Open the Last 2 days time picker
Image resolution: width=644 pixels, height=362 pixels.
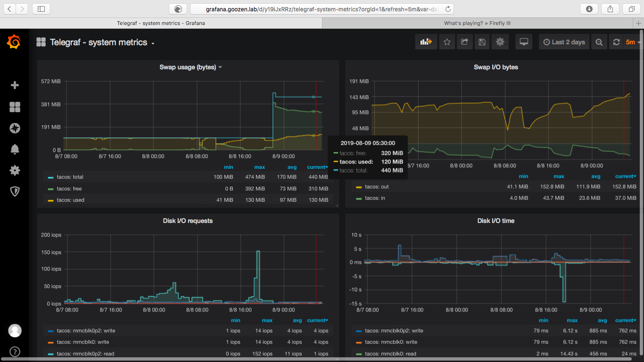click(564, 42)
